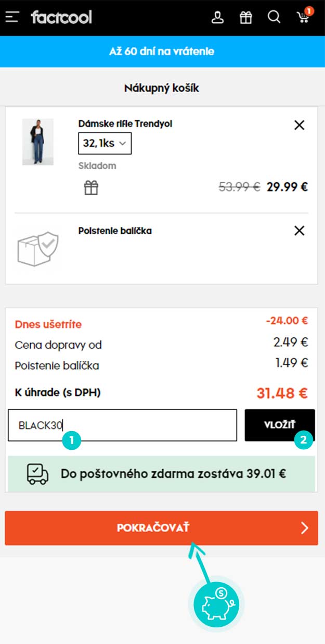The image size is (325, 644).
Task: Click the POKRAČOVAŤ button
Action: (161, 528)
